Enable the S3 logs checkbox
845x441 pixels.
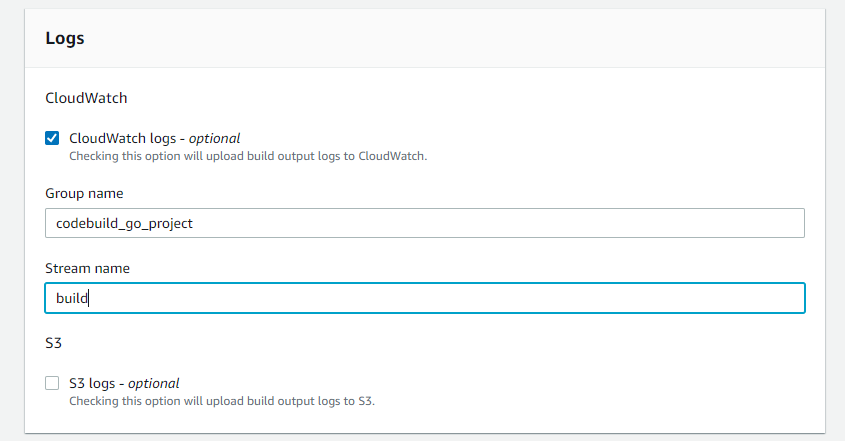[52, 383]
